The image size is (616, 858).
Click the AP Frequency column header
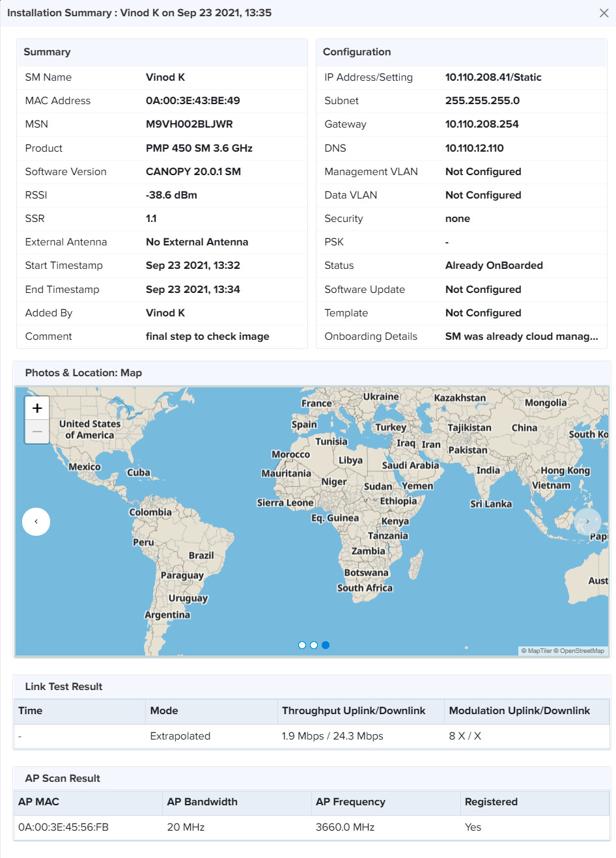(350, 802)
